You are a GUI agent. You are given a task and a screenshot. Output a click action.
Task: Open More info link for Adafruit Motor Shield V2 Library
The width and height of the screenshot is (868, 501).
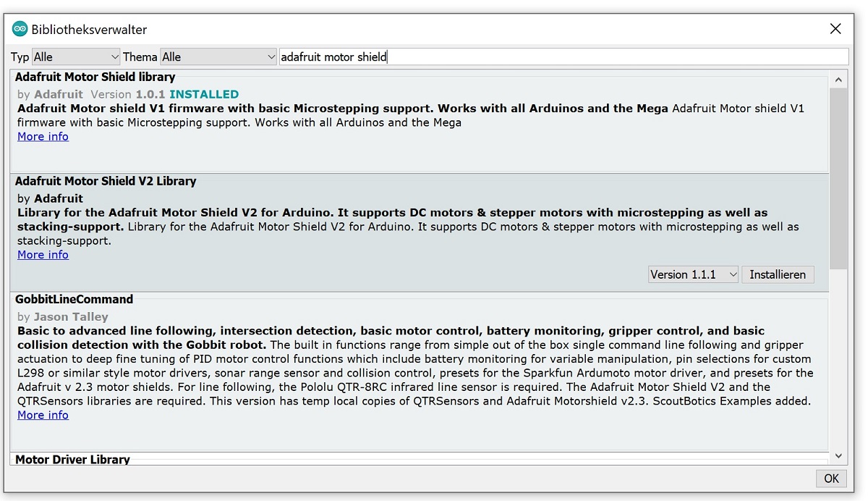click(x=43, y=255)
